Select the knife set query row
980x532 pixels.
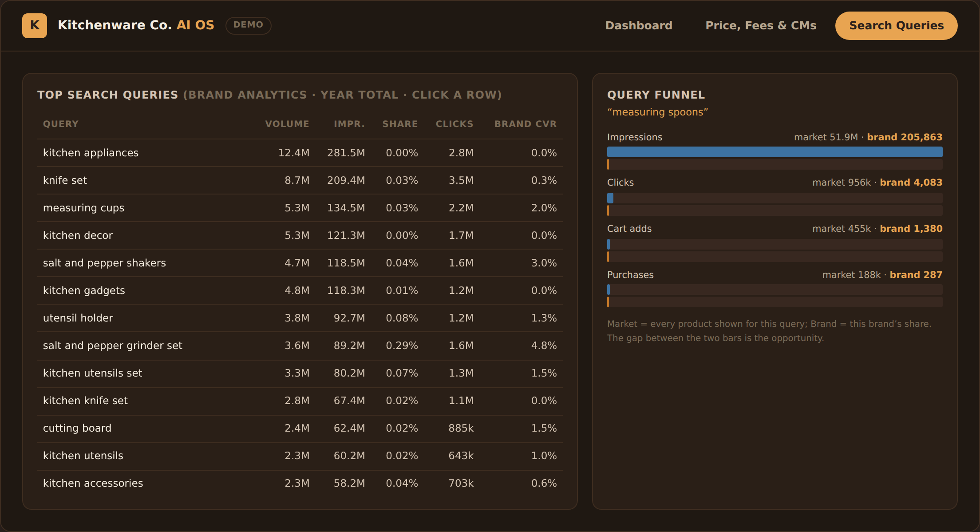[x=300, y=180]
